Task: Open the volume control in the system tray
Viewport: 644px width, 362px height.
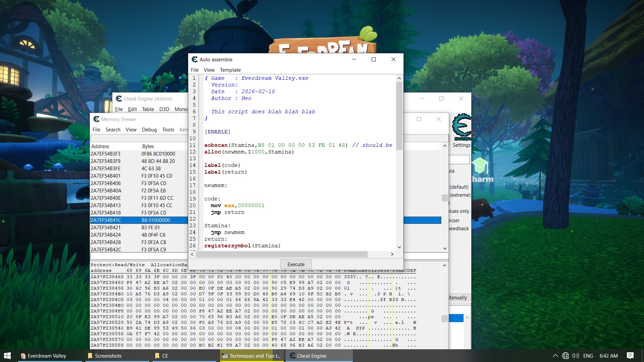Action: [576, 356]
